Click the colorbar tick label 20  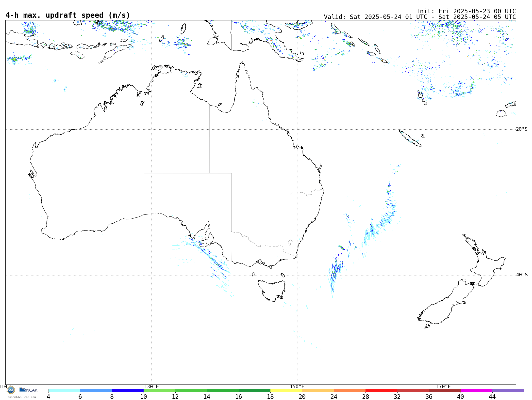point(302,397)
